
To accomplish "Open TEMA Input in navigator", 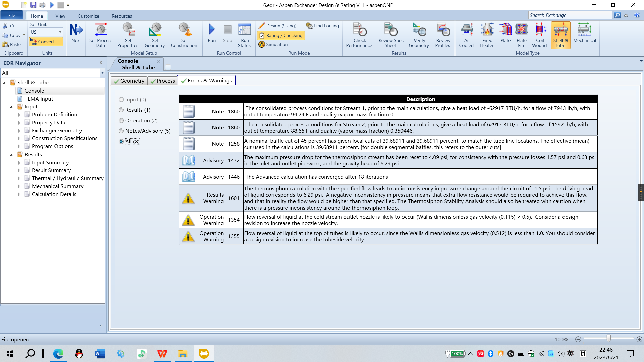I will [x=39, y=99].
